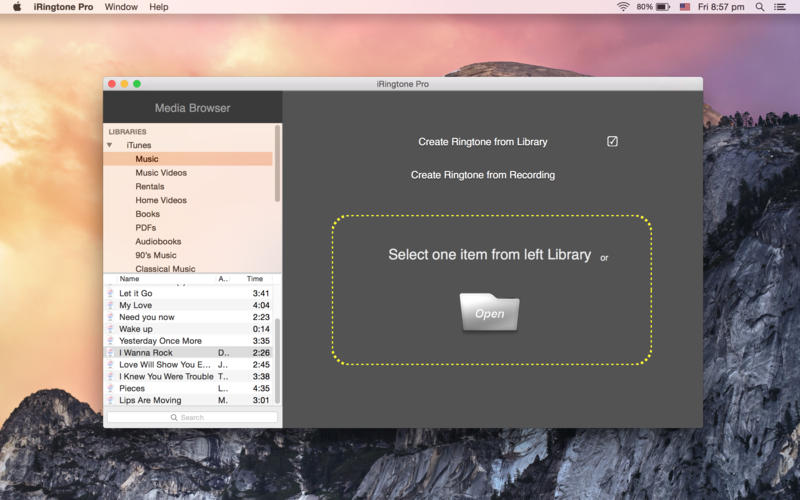The height and width of the screenshot is (500, 800).
Task: Sort songs by the Time column header
Action: click(x=255, y=279)
